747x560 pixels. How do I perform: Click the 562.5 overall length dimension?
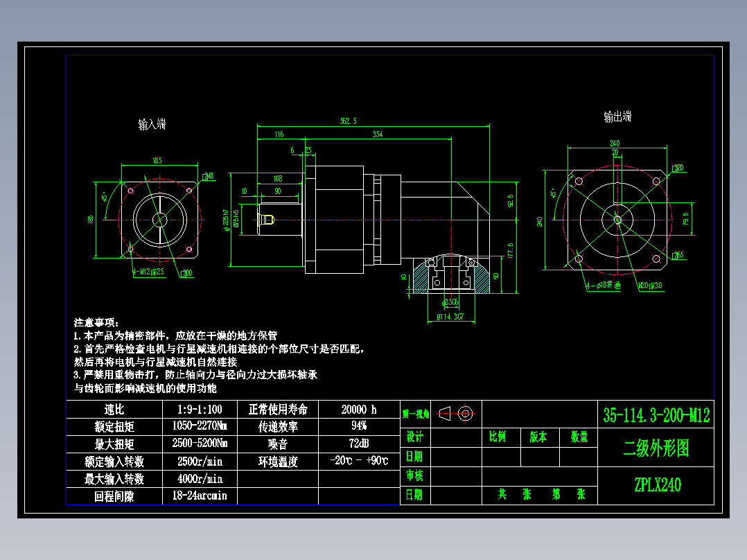[349, 119]
